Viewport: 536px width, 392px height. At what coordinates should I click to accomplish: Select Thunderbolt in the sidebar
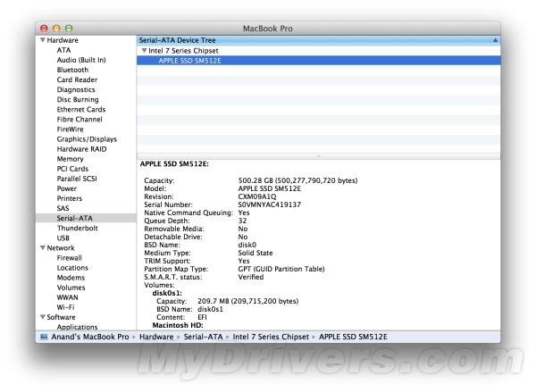pos(78,228)
